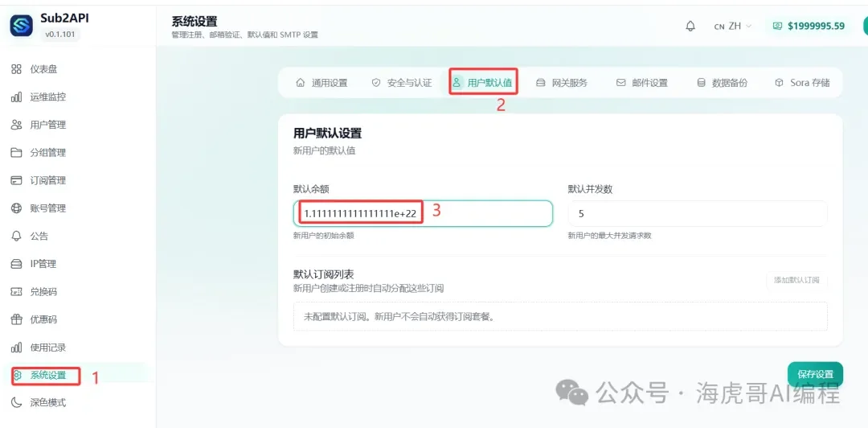Open the ZH language dropdown
The image size is (868, 428).
click(x=733, y=26)
